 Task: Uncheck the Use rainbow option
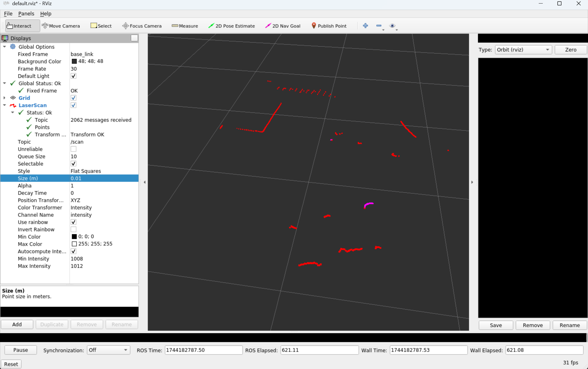(73, 222)
